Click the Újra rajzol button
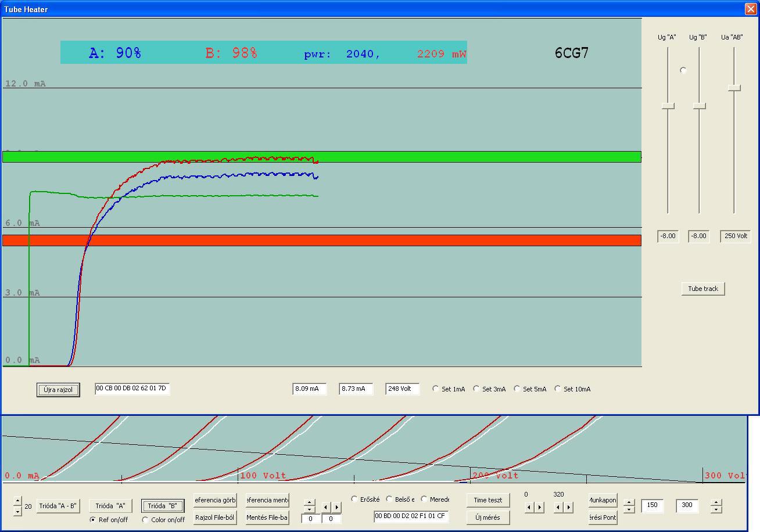 (58, 390)
